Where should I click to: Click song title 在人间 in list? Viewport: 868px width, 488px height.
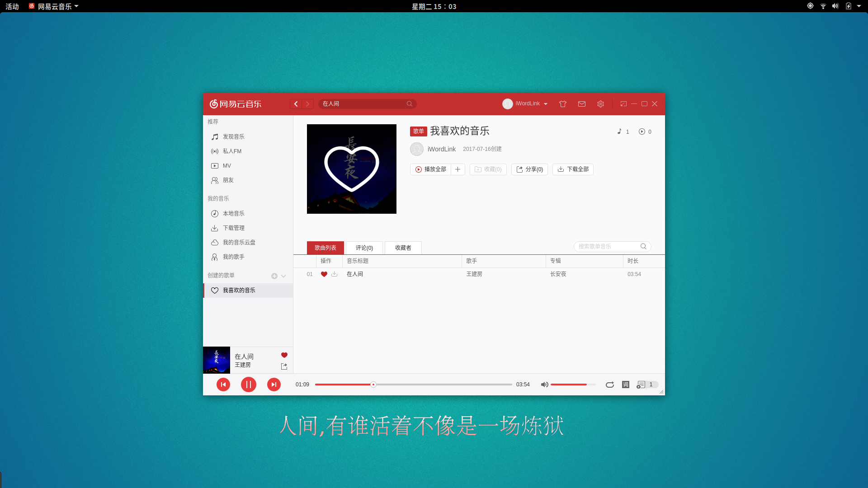pyautogui.click(x=355, y=274)
